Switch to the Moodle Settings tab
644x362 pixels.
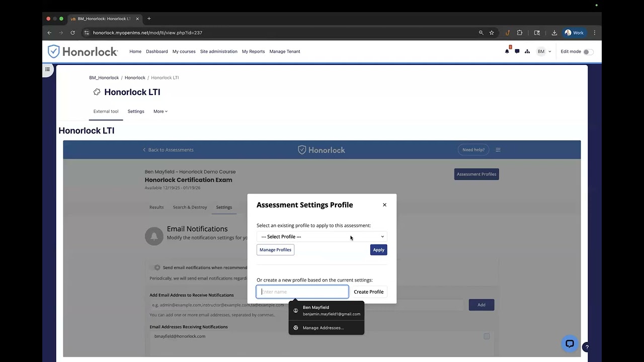(x=136, y=111)
